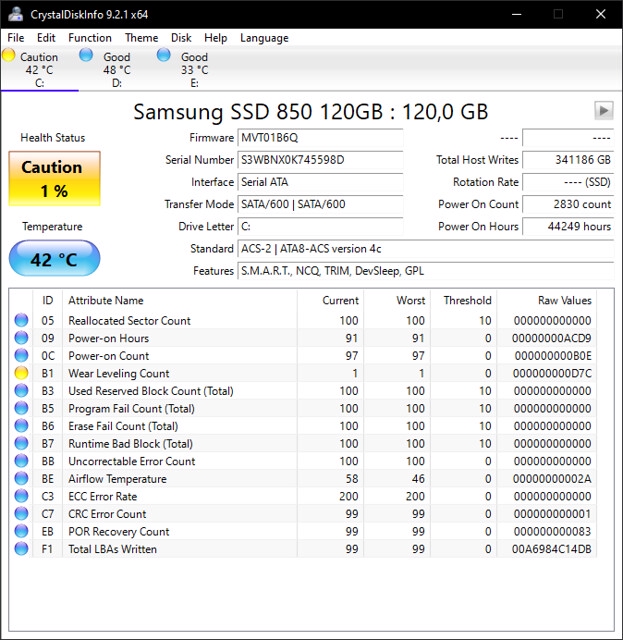Screen dimensions: 623x640
Task: Click yellow orb for Wear Leveling Count
Action: [x=21, y=373]
